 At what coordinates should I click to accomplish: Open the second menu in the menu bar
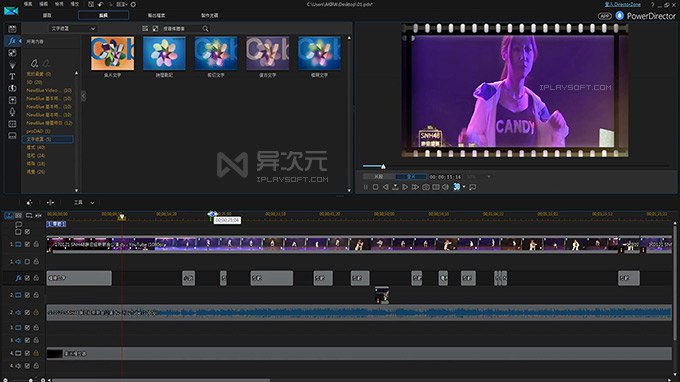click(43, 4)
